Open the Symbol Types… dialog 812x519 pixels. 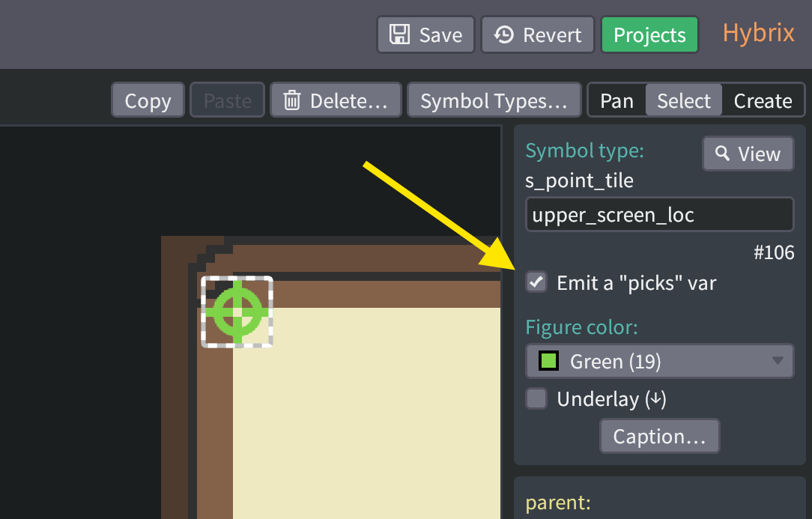(x=494, y=100)
